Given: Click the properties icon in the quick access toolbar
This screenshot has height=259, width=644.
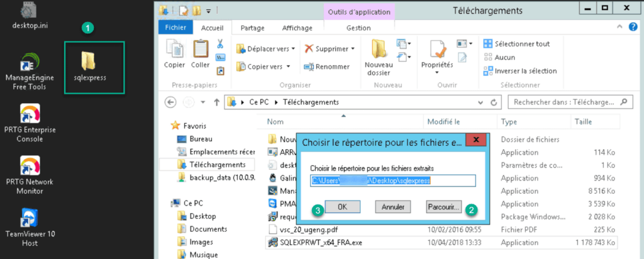Looking at the screenshot, I should [183, 10].
